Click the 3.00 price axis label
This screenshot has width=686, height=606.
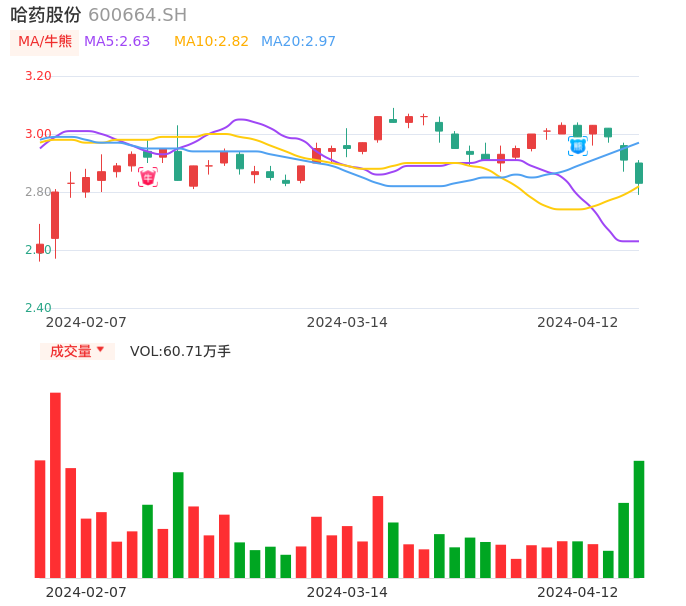38,134
